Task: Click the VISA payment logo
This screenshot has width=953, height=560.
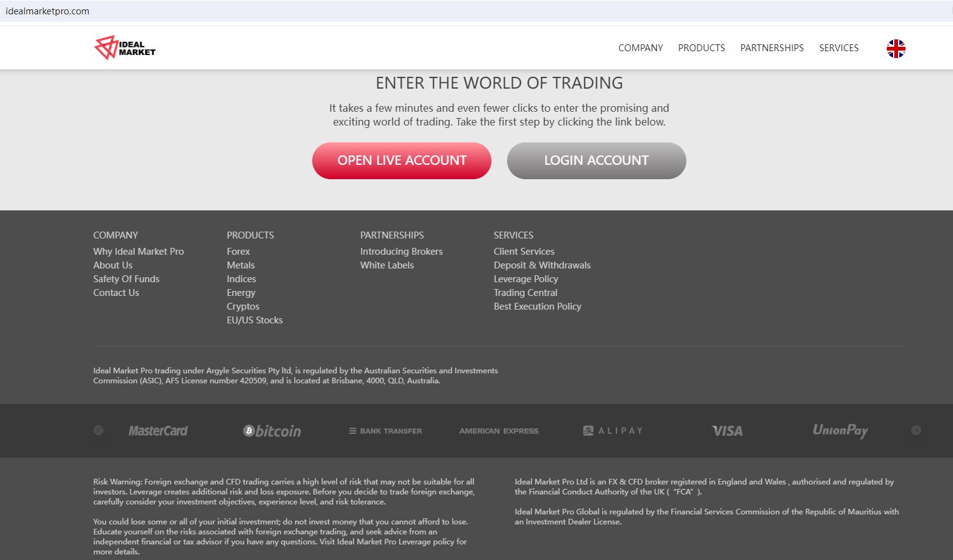Action: click(x=728, y=431)
